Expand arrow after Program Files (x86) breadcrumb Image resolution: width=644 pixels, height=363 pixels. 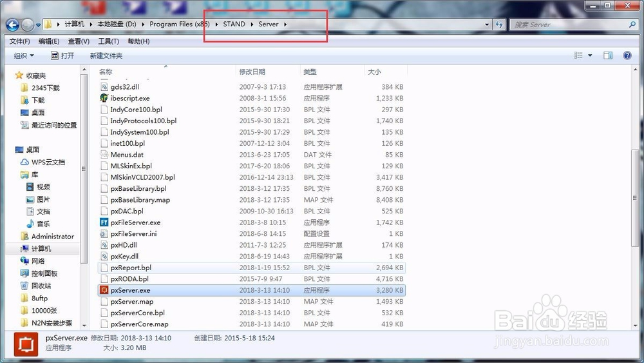[216, 25]
